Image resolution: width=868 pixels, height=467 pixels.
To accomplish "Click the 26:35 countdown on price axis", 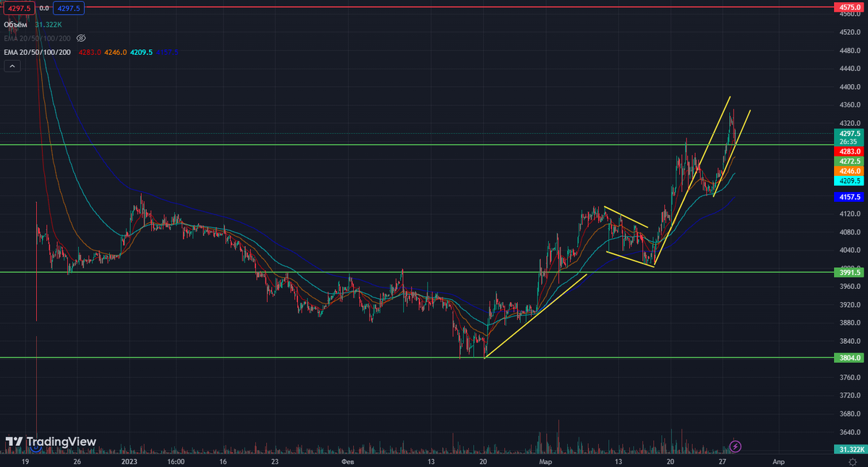I will pyautogui.click(x=848, y=143).
